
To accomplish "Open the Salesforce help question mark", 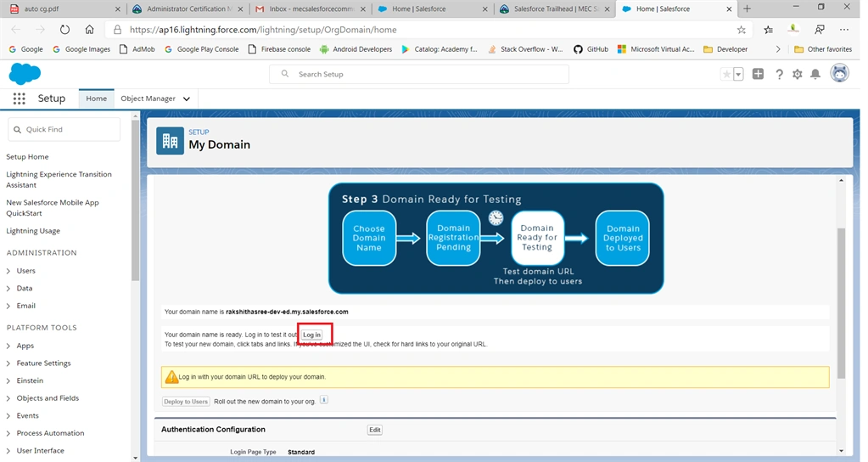I will [779, 74].
